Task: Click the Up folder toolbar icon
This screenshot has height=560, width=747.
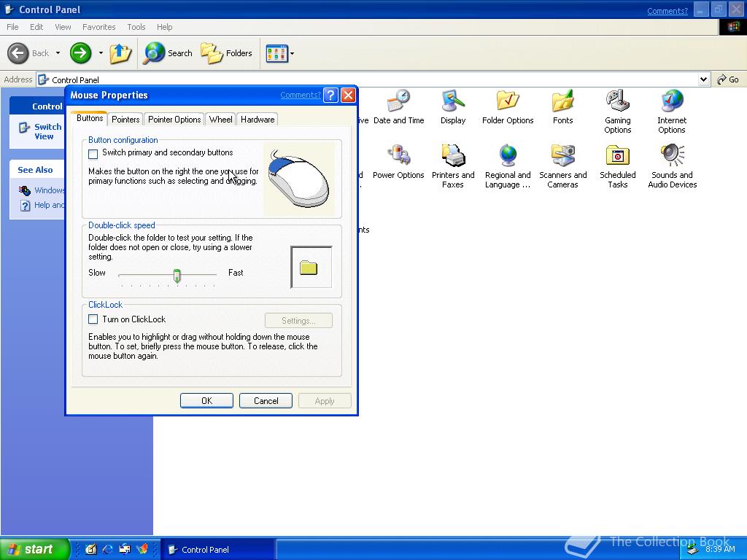Action: click(120, 53)
